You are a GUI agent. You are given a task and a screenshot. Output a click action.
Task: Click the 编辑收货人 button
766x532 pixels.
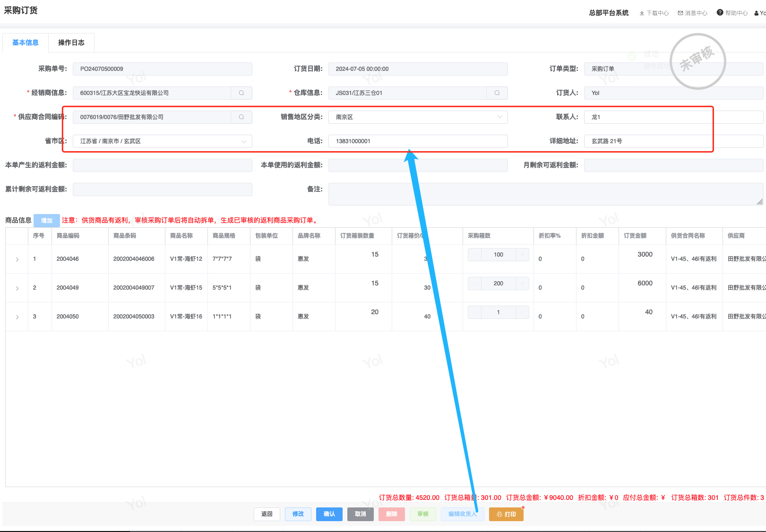point(463,514)
